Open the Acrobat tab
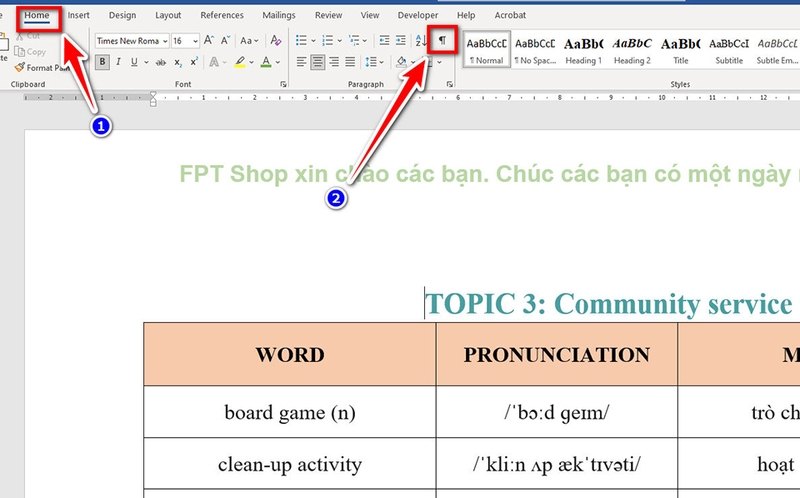Image resolution: width=800 pixels, height=498 pixels. point(510,15)
